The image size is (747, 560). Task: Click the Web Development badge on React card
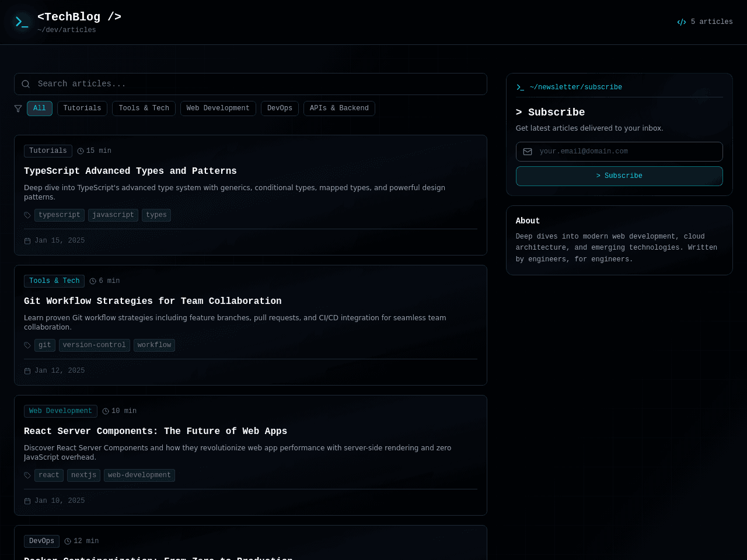(61, 411)
